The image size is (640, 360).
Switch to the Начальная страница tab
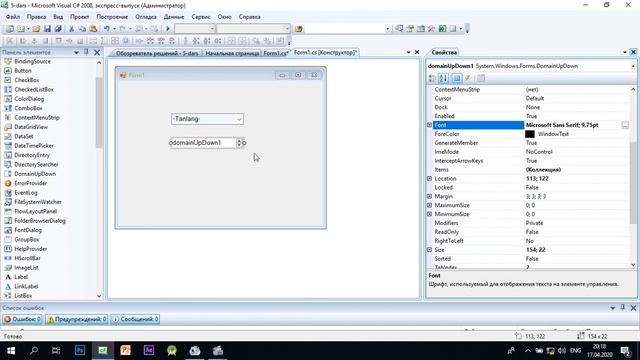point(232,53)
